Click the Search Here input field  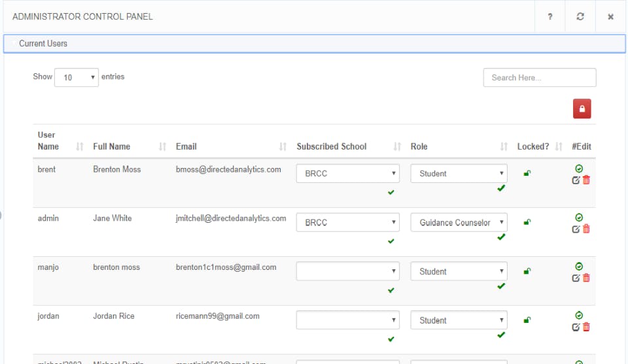pos(540,78)
